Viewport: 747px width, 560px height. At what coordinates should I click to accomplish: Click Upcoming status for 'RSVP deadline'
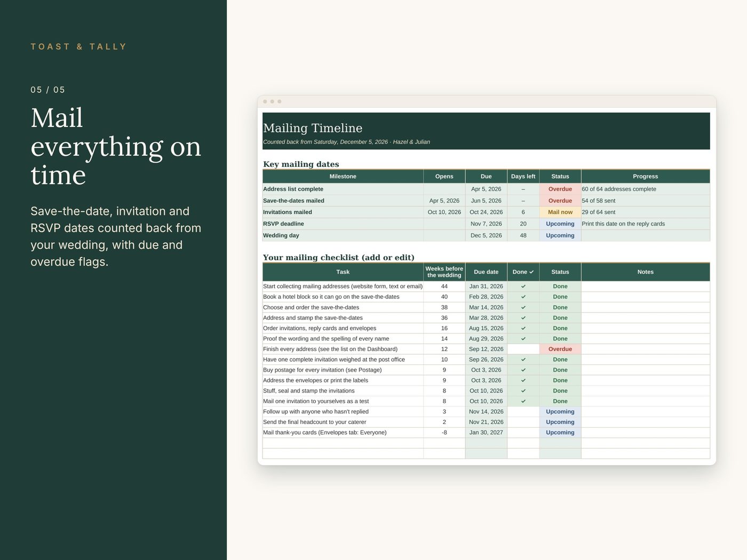[560, 224]
